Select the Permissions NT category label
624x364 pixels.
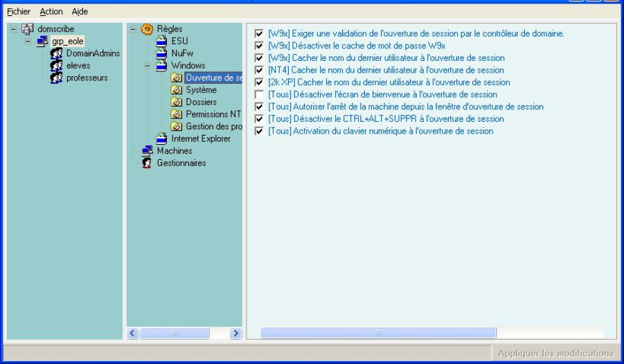coord(214,114)
